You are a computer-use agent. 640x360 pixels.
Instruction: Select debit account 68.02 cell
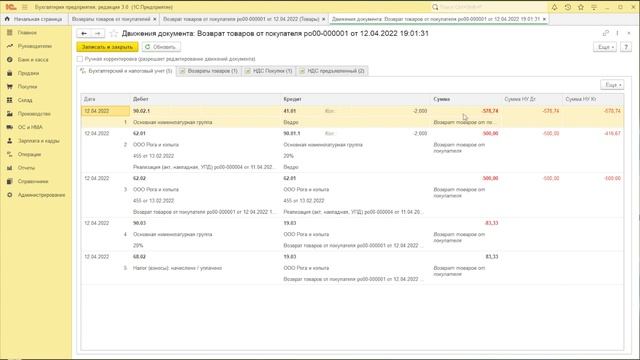(139, 257)
